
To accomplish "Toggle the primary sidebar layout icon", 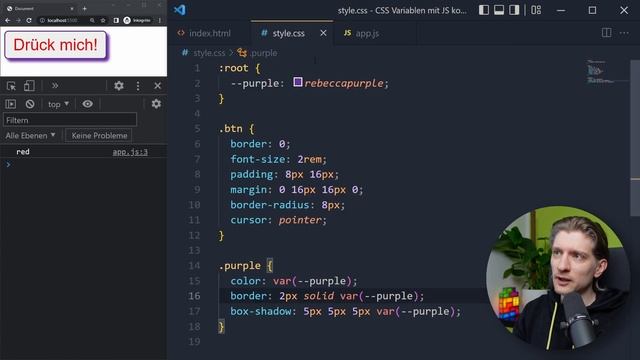I will (x=484, y=10).
